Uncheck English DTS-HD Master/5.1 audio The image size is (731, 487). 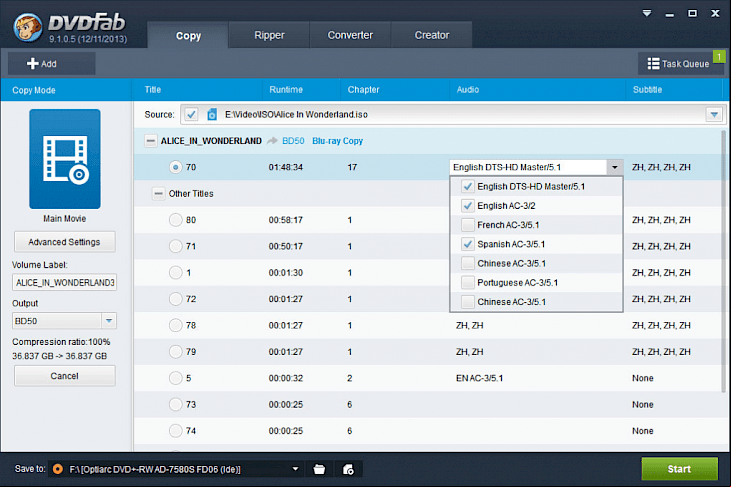467,186
